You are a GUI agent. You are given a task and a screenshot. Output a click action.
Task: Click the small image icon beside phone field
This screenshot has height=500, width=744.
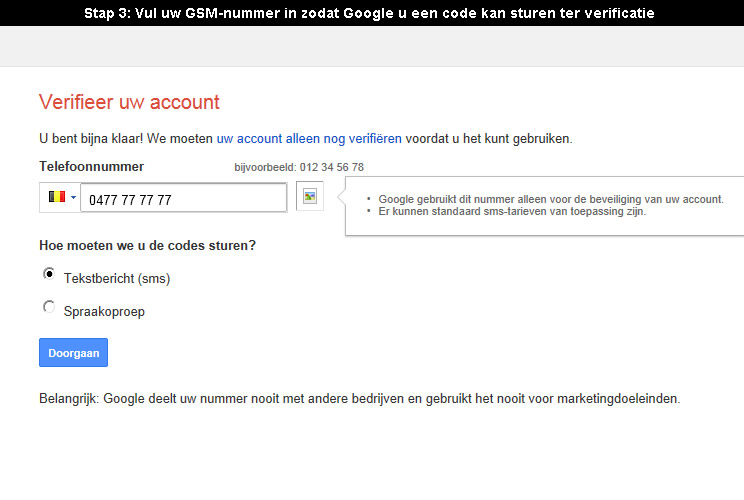(x=310, y=196)
